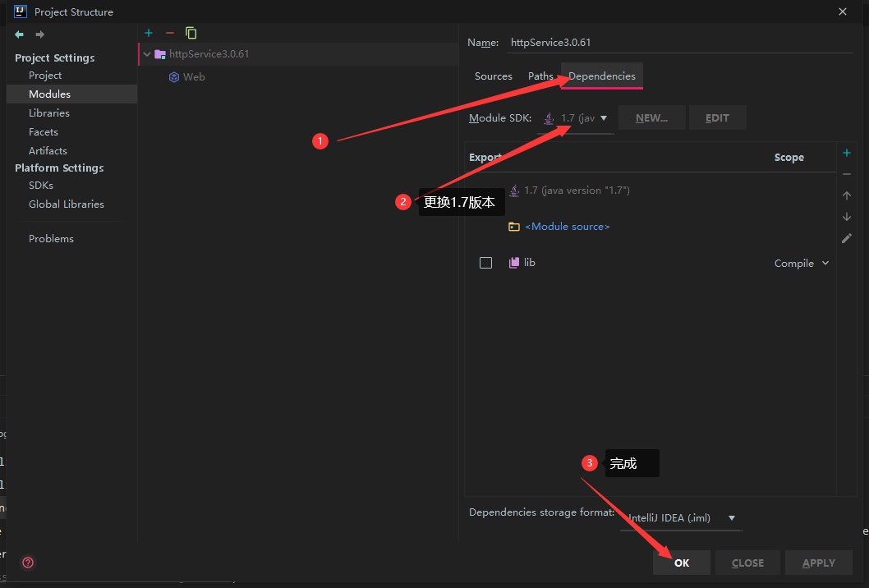Image resolution: width=869 pixels, height=588 pixels.
Task: Toggle the Export checkbox for lib
Action: point(485,262)
